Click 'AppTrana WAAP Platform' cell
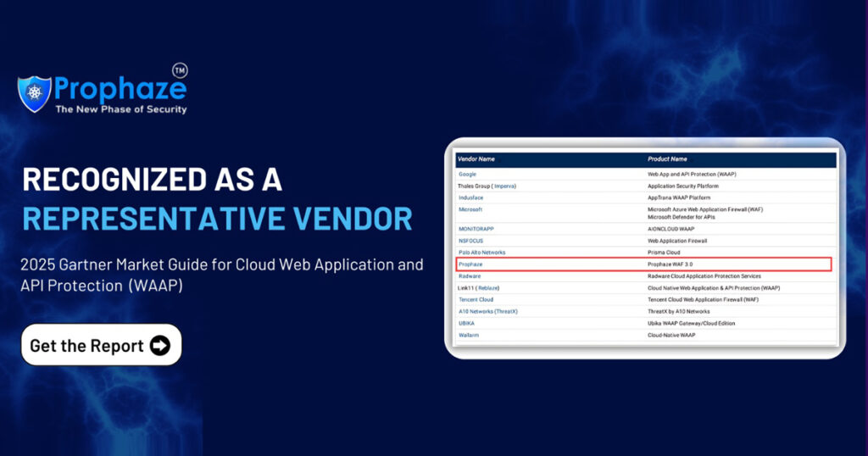This screenshot has width=868, height=456. coord(679,197)
